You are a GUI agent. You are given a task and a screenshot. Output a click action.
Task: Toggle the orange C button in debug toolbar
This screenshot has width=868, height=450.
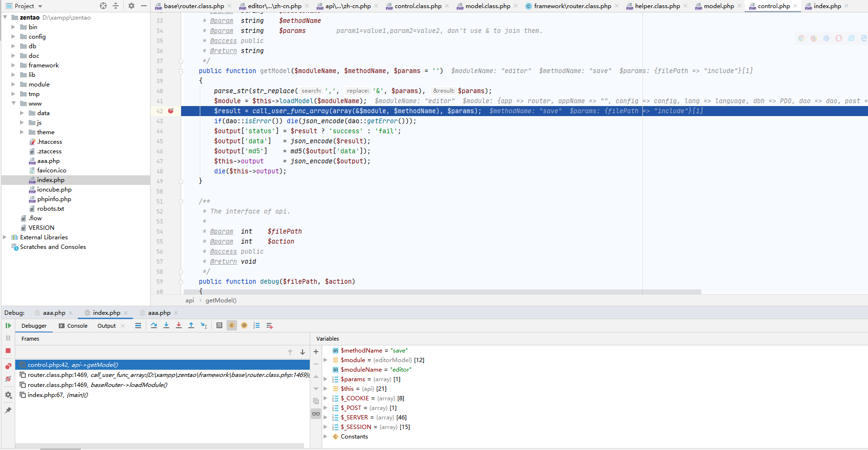pyautogui.click(x=232, y=326)
